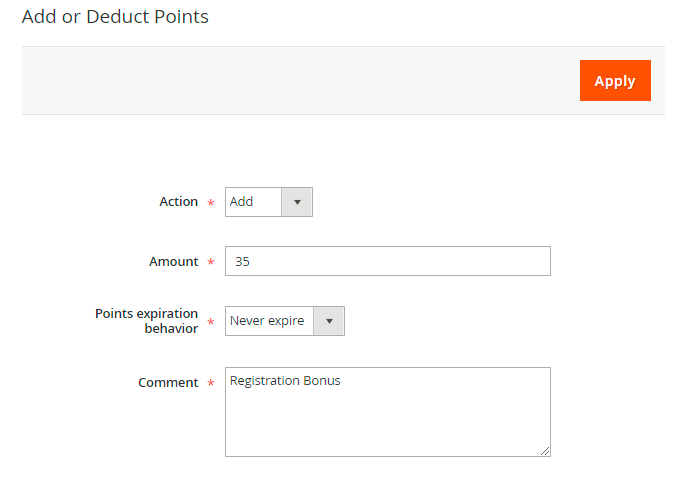
Task: Open the Action dropdown showing Add
Action: pos(256,202)
